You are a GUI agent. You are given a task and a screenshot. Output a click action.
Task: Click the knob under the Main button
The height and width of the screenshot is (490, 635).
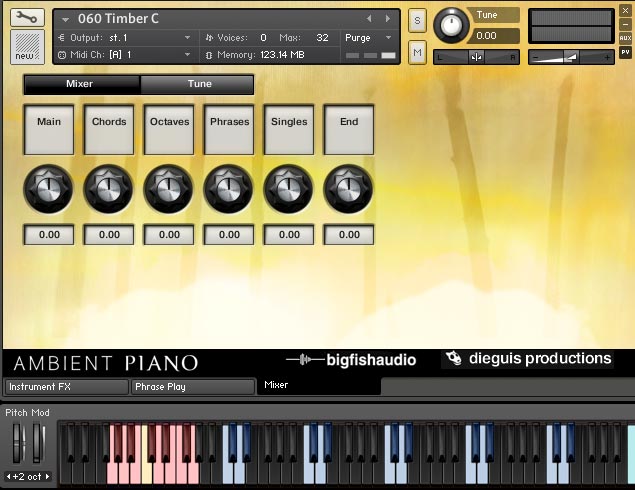tap(49, 189)
